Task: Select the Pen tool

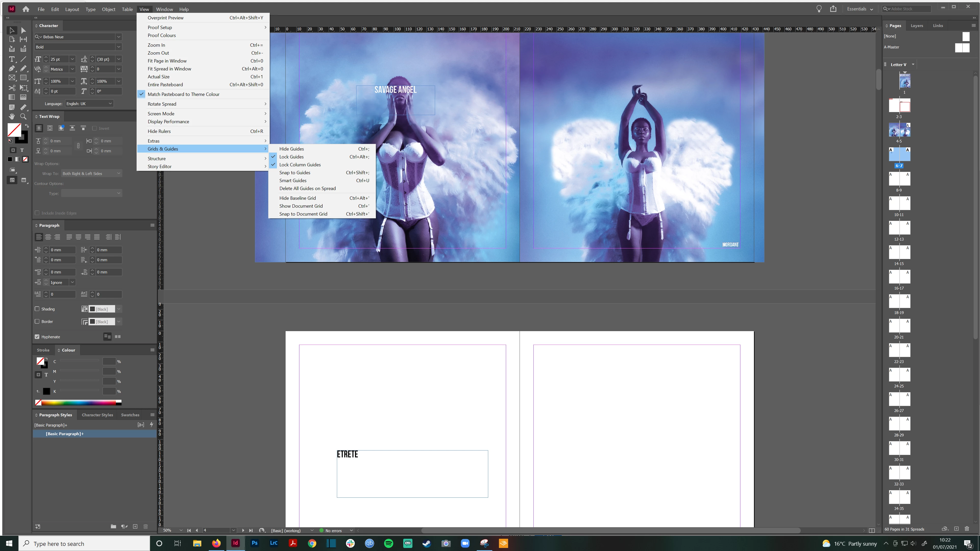Action: (11, 68)
